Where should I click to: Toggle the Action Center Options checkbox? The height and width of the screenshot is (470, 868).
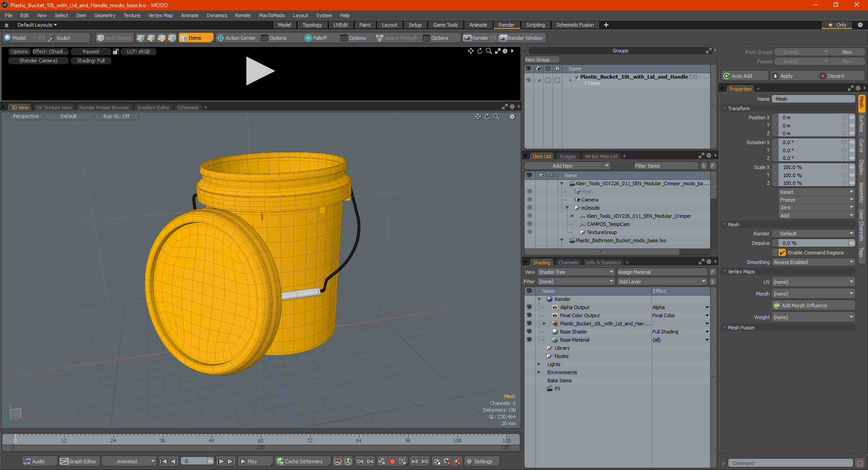pyautogui.click(x=265, y=38)
